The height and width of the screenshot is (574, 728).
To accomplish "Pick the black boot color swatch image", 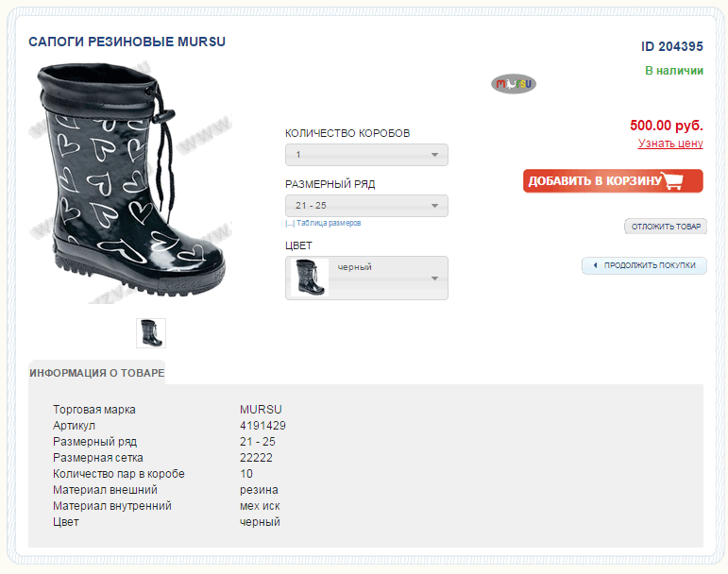I will [x=310, y=278].
